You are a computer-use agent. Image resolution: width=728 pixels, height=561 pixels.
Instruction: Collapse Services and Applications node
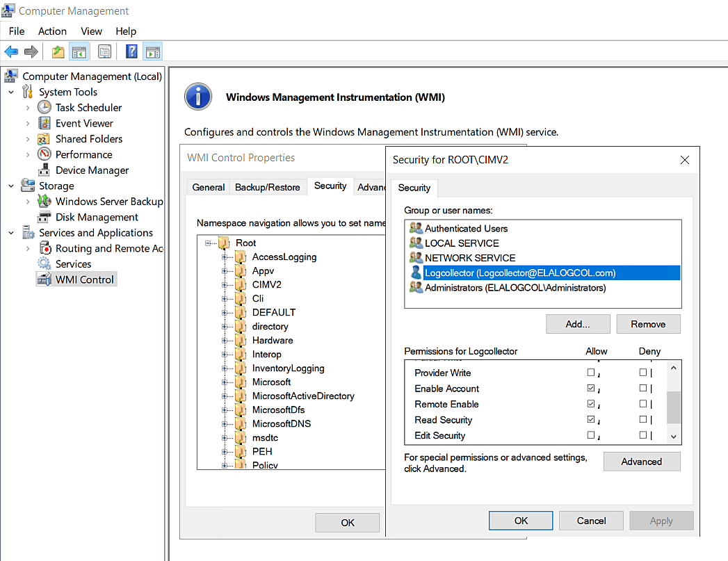11,233
